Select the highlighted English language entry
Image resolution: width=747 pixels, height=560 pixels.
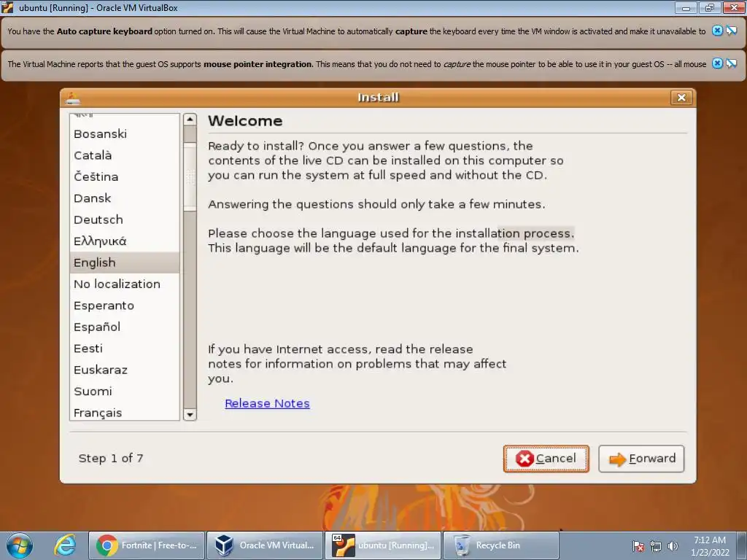[x=124, y=262]
